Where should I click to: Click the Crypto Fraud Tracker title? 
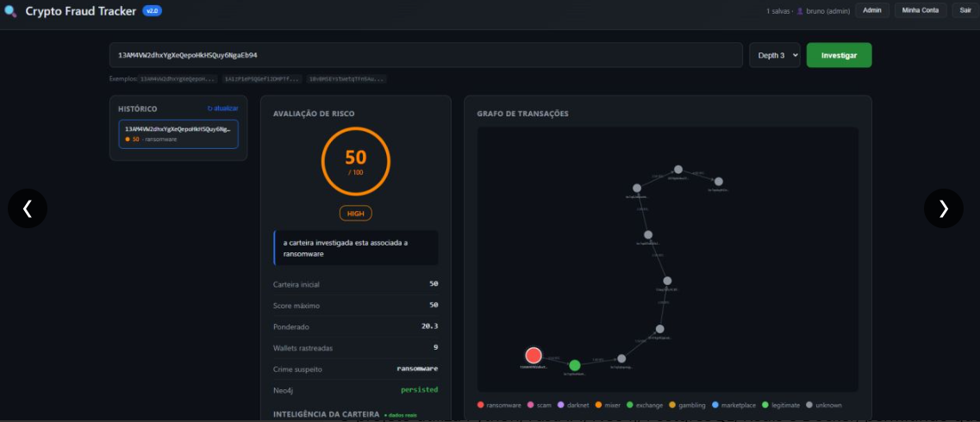pyautogui.click(x=81, y=11)
